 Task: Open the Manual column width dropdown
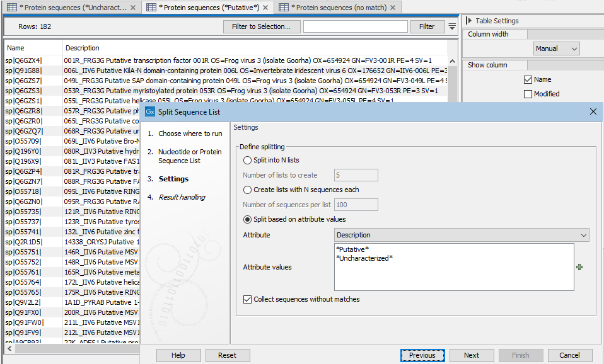tap(556, 48)
